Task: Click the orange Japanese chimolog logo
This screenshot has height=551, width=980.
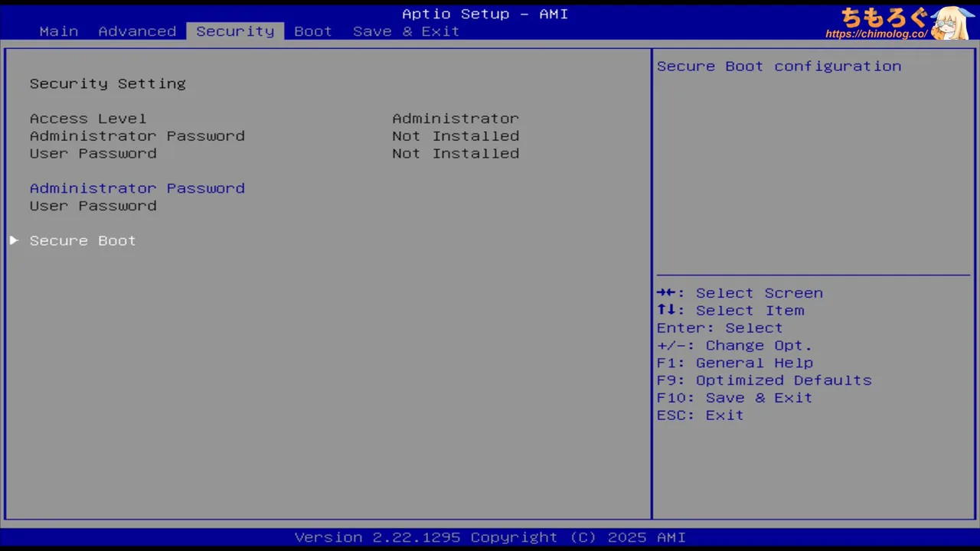Action: 884,17
